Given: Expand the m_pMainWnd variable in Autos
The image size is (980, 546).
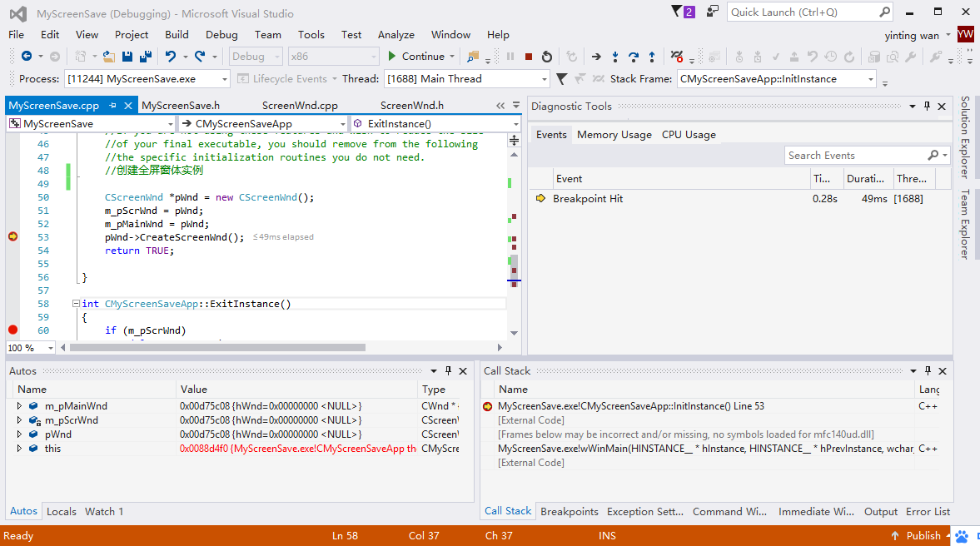Looking at the screenshot, I should point(19,406).
